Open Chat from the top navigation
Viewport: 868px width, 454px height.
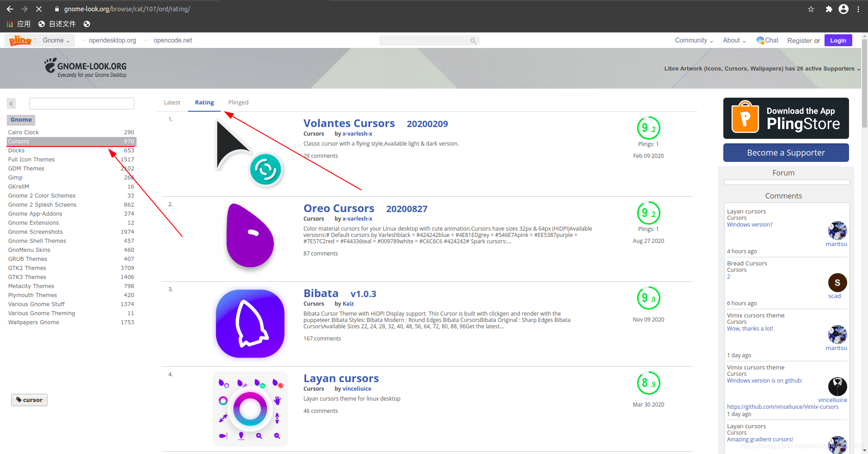(767, 40)
